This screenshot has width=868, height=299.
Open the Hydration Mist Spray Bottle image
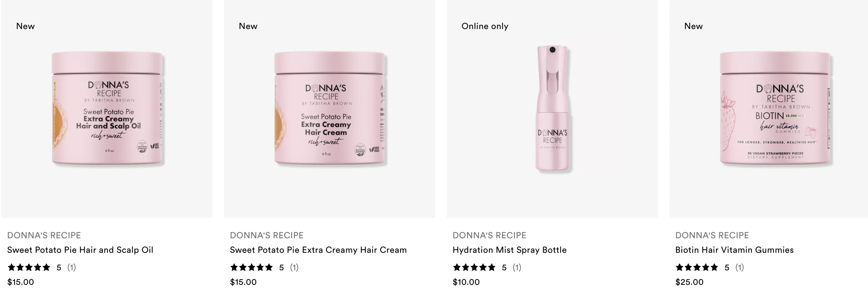tap(552, 109)
